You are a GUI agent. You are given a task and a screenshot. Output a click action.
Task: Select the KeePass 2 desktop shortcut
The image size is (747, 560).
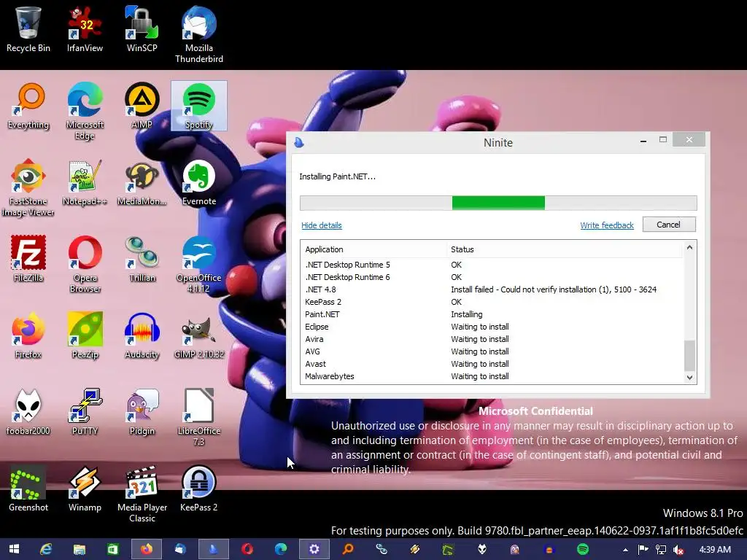click(x=199, y=489)
